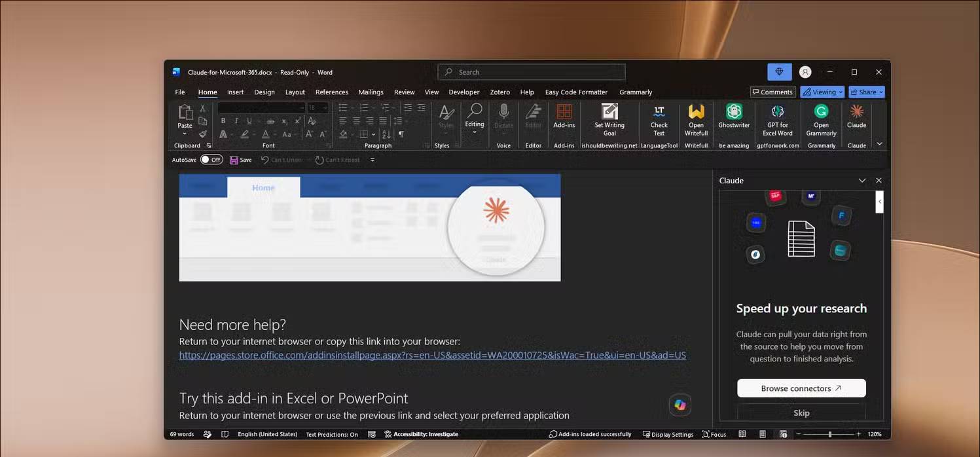980x457 pixels.
Task: Open the font name combo box
Action: click(x=261, y=107)
